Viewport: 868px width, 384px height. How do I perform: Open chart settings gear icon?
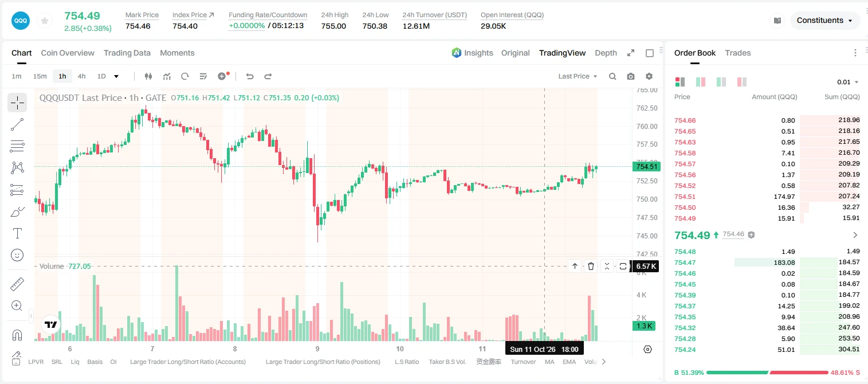[x=649, y=76]
